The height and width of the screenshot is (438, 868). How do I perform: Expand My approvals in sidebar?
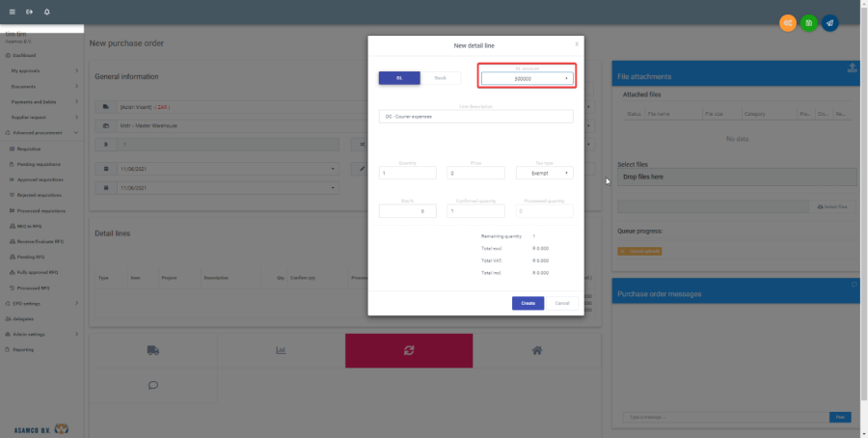pyautogui.click(x=41, y=70)
